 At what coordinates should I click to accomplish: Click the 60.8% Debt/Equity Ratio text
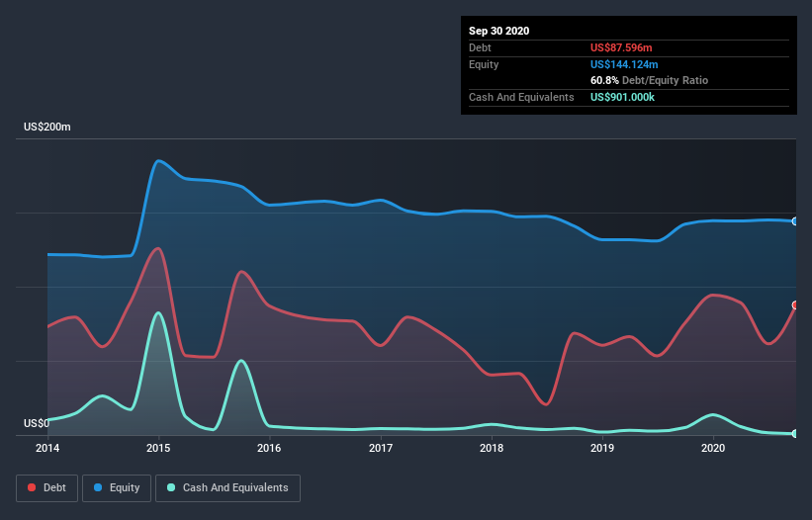tap(649, 80)
